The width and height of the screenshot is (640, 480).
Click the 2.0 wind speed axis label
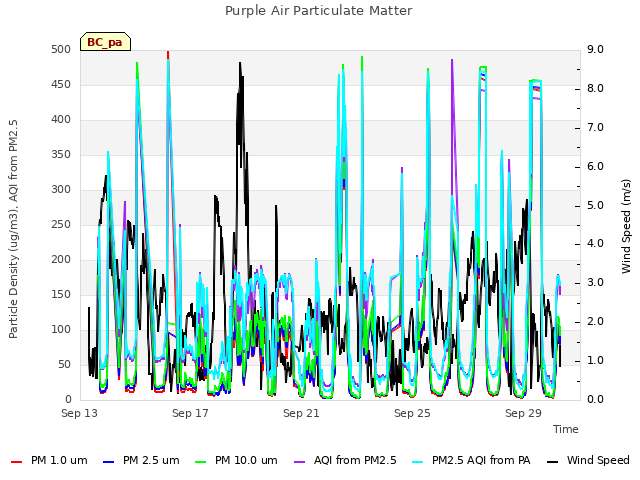(x=595, y=322)
